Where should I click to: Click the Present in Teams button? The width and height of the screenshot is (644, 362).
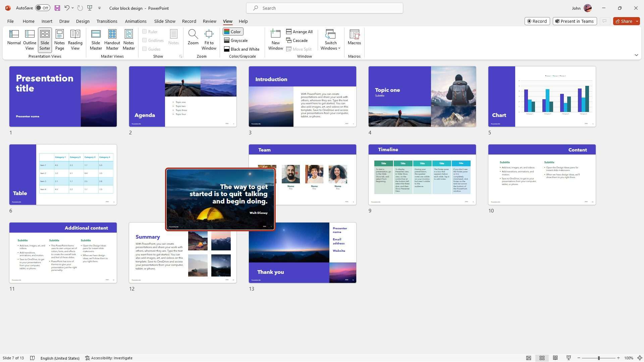(575, 21)
